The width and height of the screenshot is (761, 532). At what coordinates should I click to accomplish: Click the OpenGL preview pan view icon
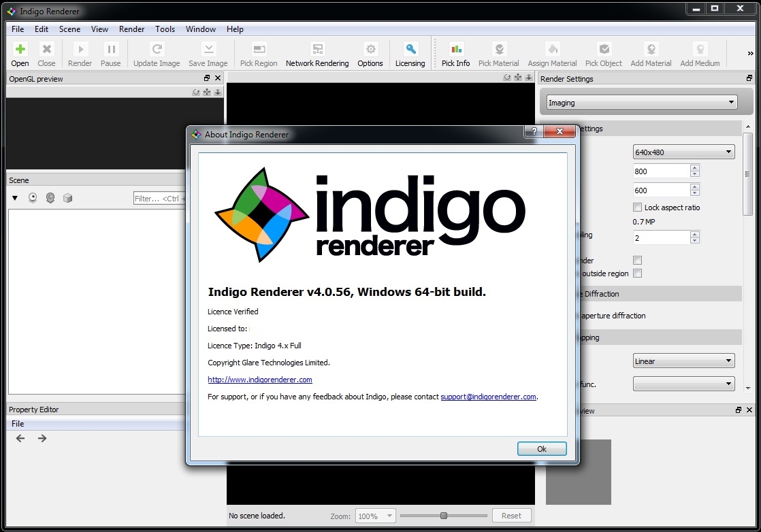tap(207, 92)
